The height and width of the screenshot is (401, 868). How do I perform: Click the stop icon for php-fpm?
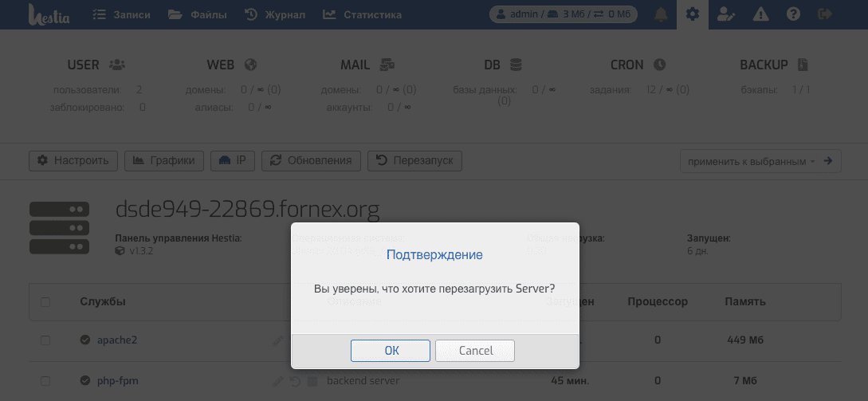[x=312, y=381]
